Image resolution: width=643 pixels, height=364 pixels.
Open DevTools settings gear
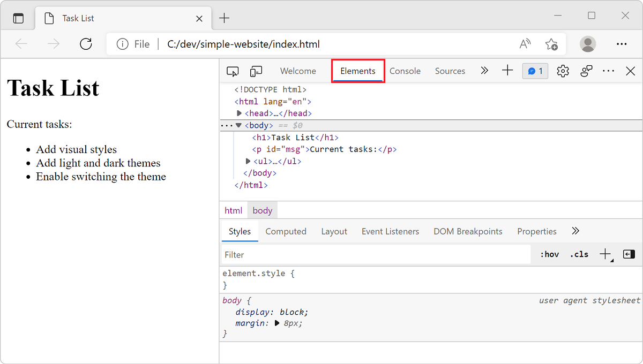coord(563,71)
